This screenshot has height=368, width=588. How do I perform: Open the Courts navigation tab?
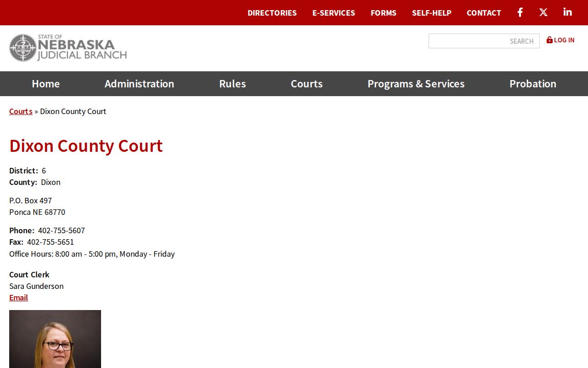pos(306,84)
